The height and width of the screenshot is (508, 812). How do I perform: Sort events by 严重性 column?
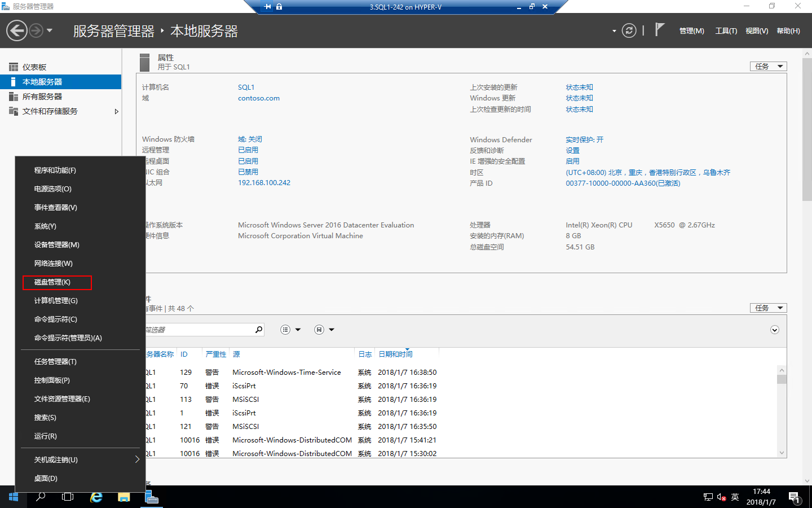coord(216,354)
